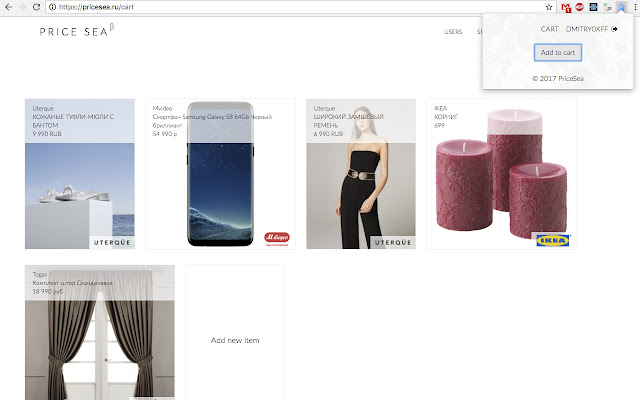Click UTERQÜE logo on shoes card
This screenshot has width=640, height=400.
(112, 242)
